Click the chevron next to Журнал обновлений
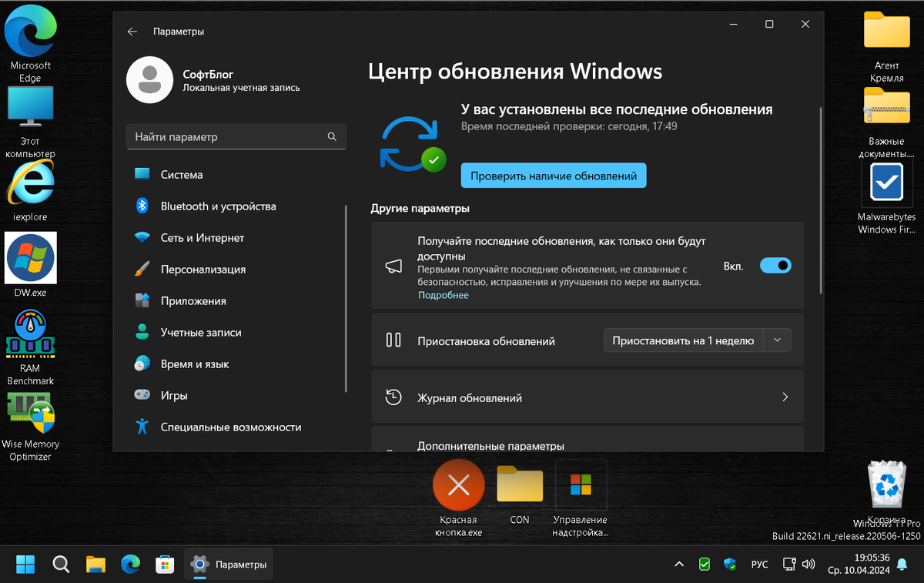This screenshot has width=924, height=583. pyautogui.click(x=785, y=397)
